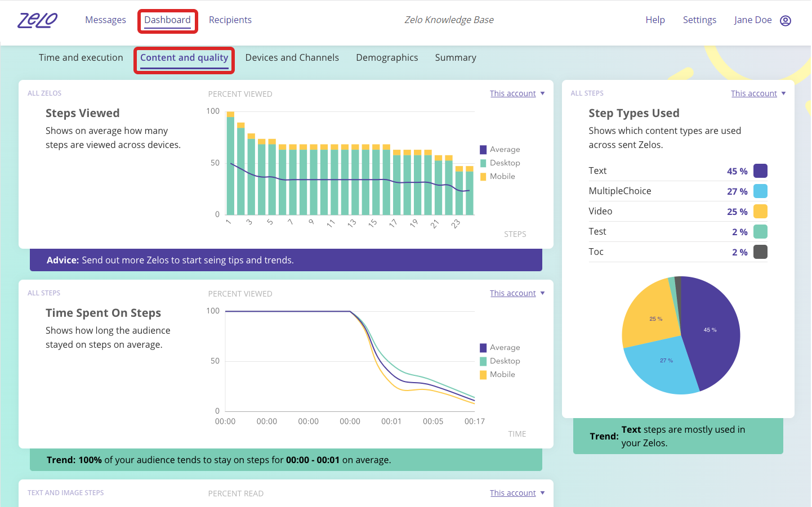Click the Text 45 % value
This screenshot has width=812, height=507.
[x=737, y=171]
